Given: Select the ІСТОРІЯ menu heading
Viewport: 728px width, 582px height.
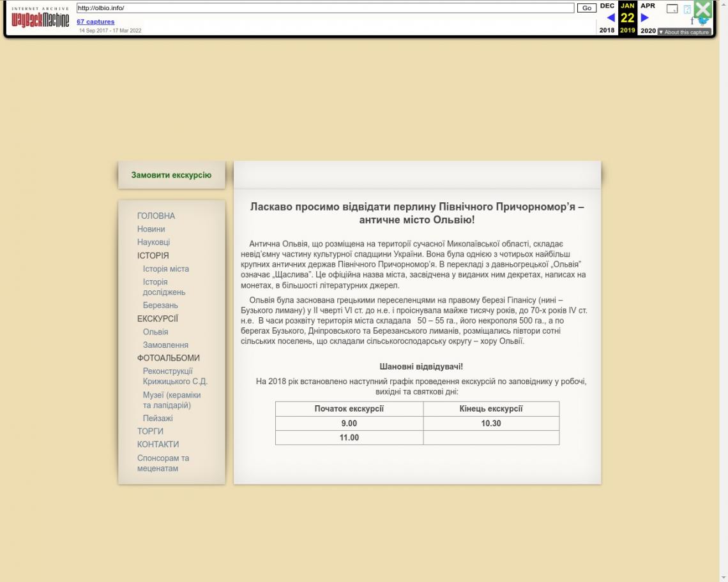Looking at the screenshot, I should pos(153,255).
